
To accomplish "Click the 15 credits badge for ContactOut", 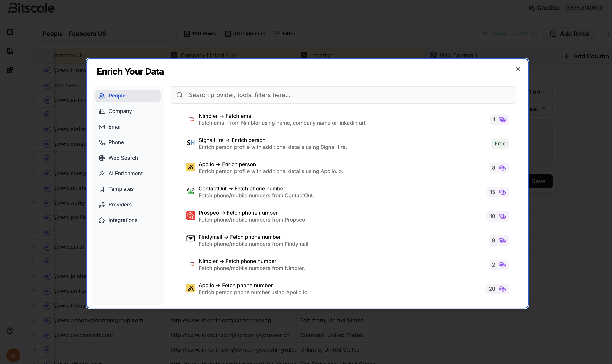I will click(498, 192).
